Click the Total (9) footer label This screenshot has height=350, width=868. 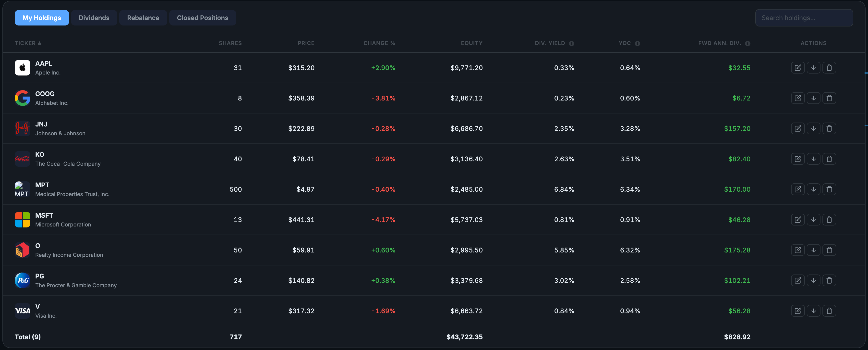coord(28,337)
